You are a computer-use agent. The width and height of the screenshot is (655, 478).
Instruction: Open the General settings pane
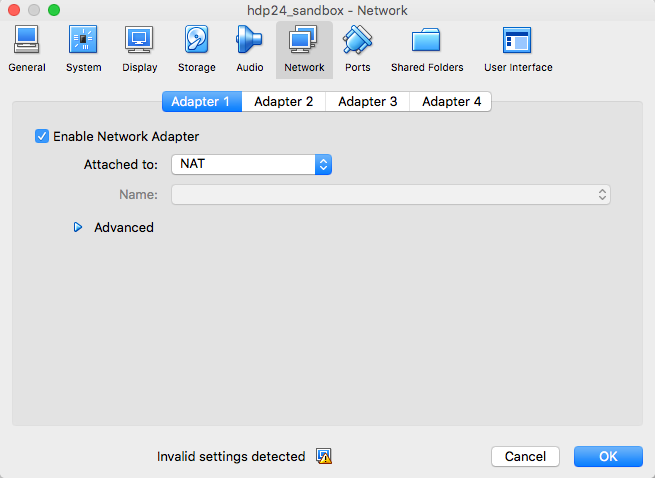click(27, 49)
